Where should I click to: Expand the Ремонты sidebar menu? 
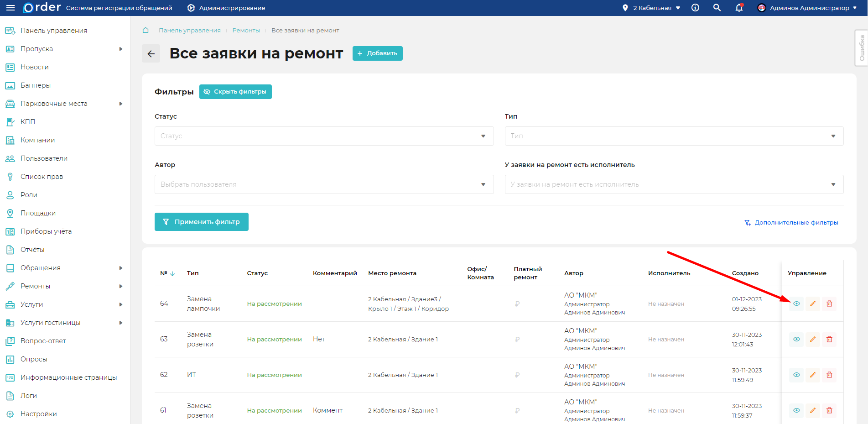coord(64,286)
